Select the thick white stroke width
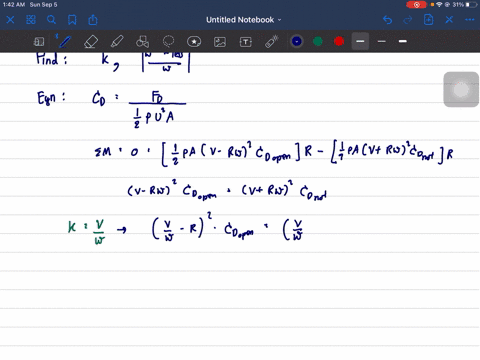Viewport: 480px width, 360px height. (403, 41)
